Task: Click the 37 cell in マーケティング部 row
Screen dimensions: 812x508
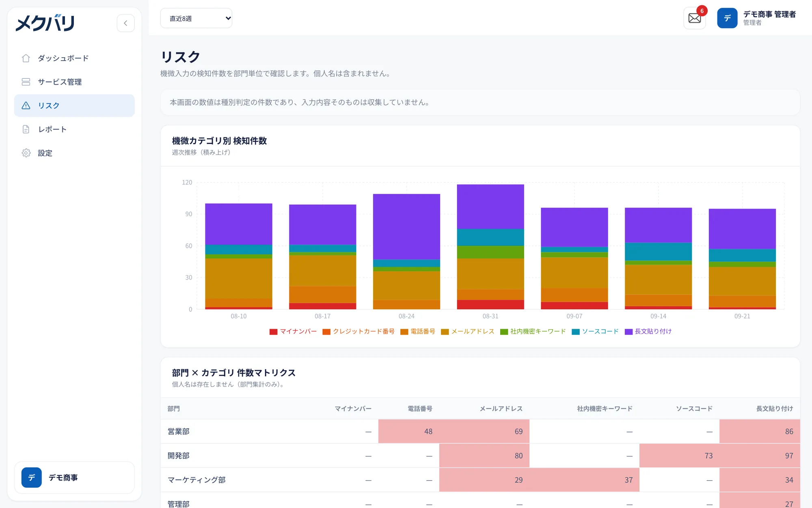Action: point(584,480)
